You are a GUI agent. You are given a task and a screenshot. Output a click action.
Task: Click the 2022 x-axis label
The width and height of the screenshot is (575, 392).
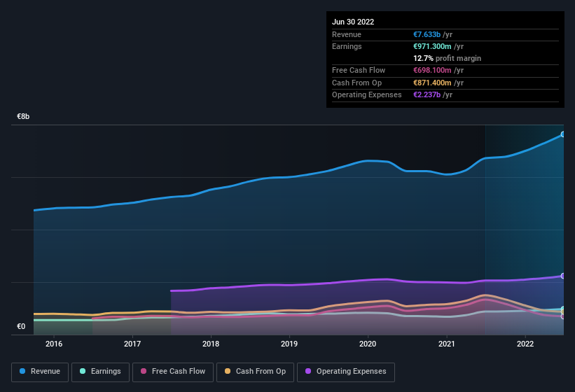coord(525,344)
